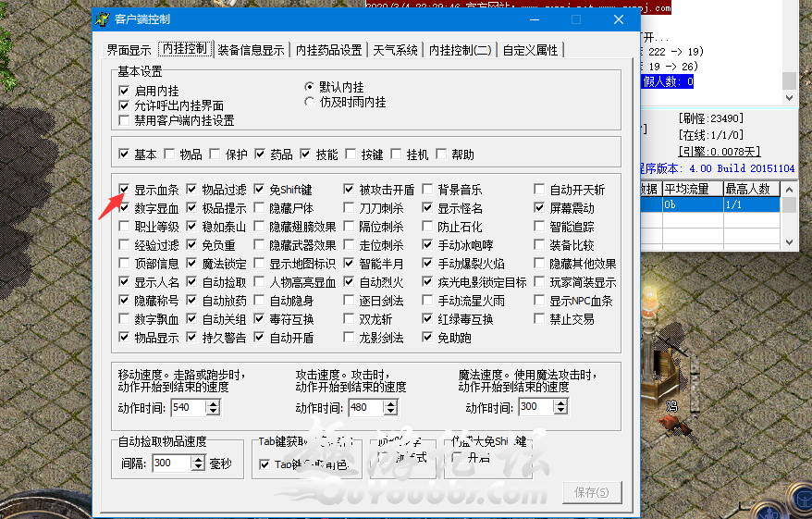
Task: Click the 攻击速度 动作时间 spinner arrows
Action: tap(392, 408)
